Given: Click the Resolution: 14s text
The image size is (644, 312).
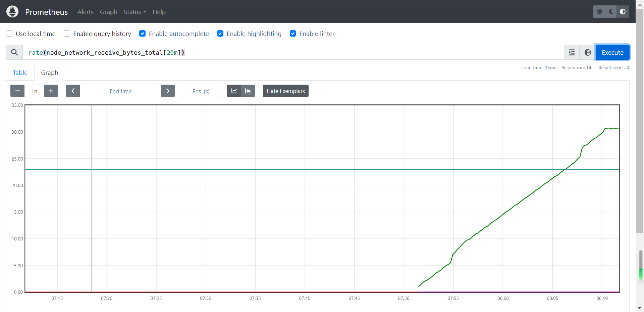Looking at the screenshot, I should pos(577,68).
